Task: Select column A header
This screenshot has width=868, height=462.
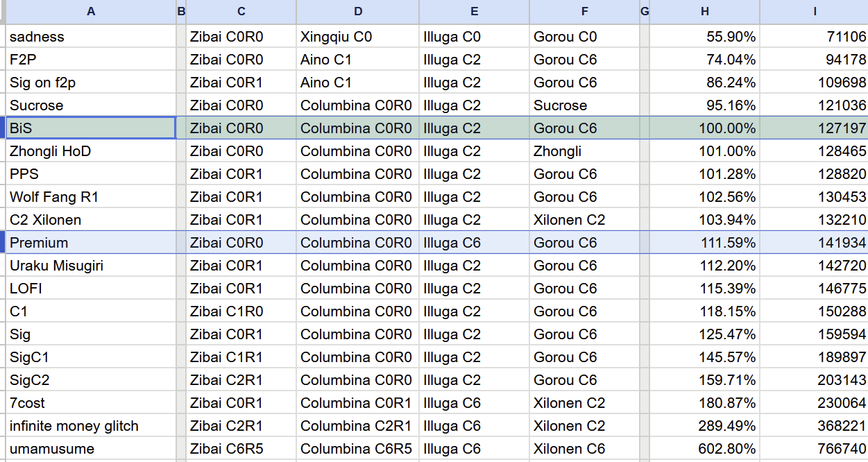Action: click(91, 12)
